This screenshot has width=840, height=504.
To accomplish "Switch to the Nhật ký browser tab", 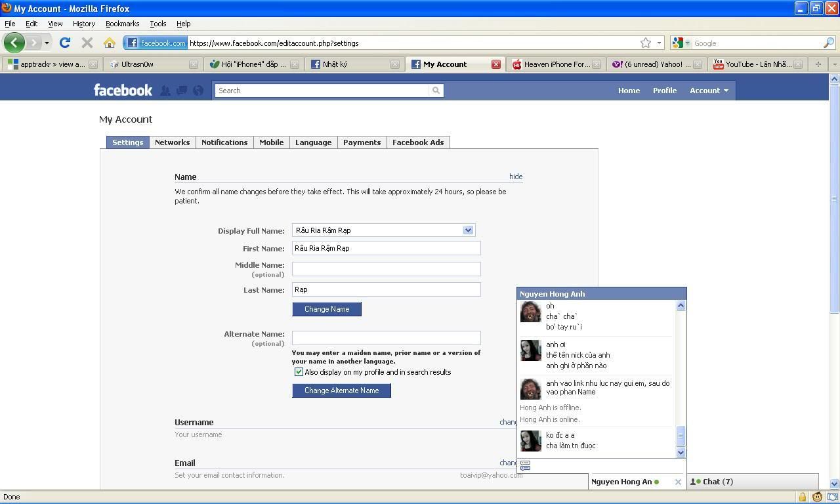I will [355, 64].
